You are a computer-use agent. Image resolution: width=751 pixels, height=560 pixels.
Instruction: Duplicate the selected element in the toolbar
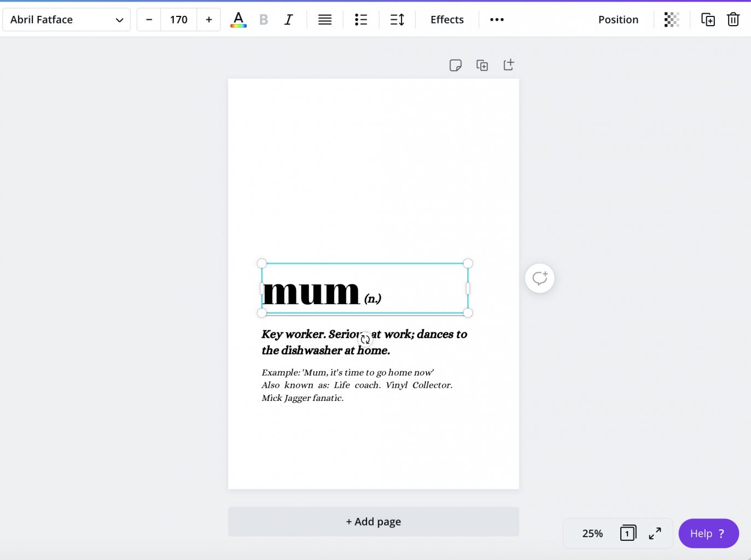click(708, 20)
